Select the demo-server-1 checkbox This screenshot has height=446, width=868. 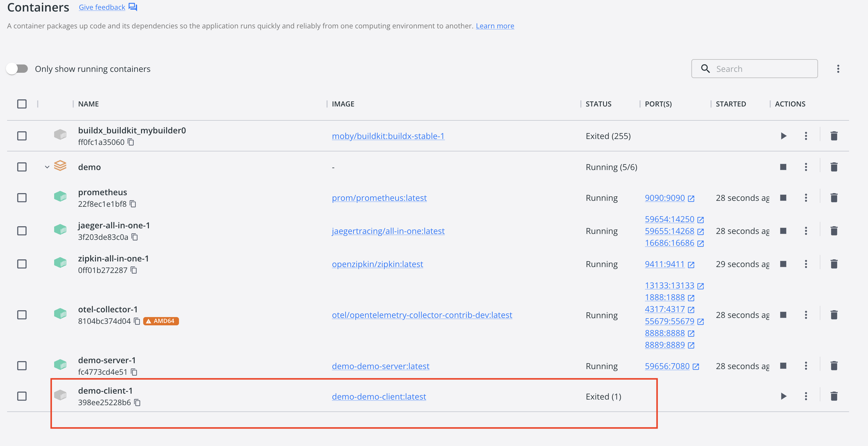pos(22,366)
